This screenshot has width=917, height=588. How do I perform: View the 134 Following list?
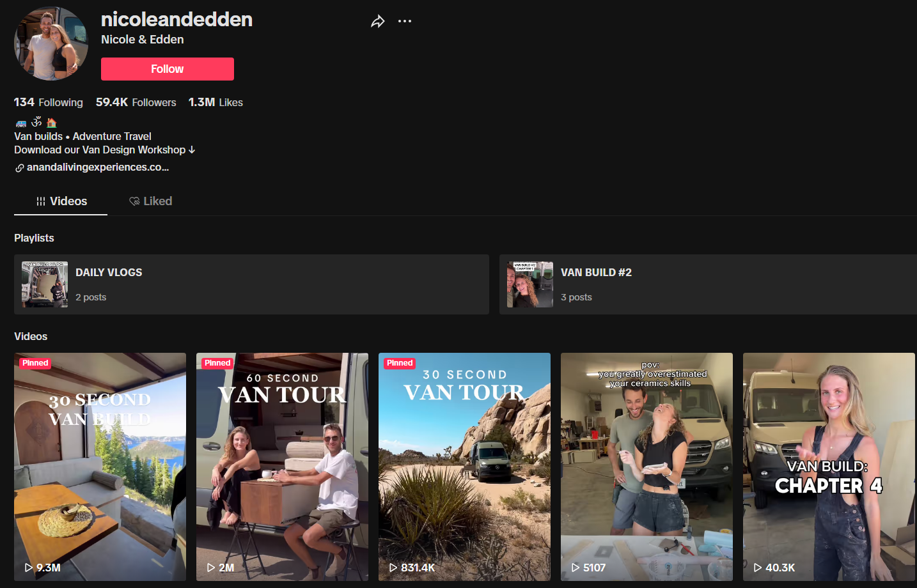coord(48,102)
